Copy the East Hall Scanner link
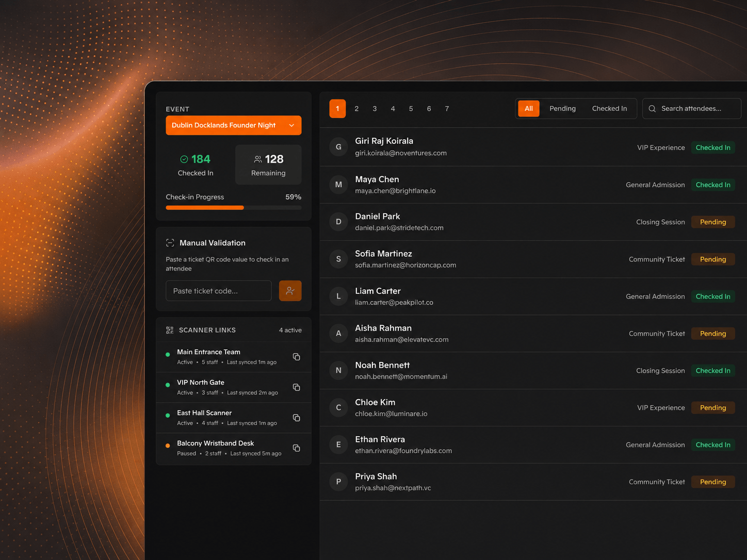 [x=297, y=418]
